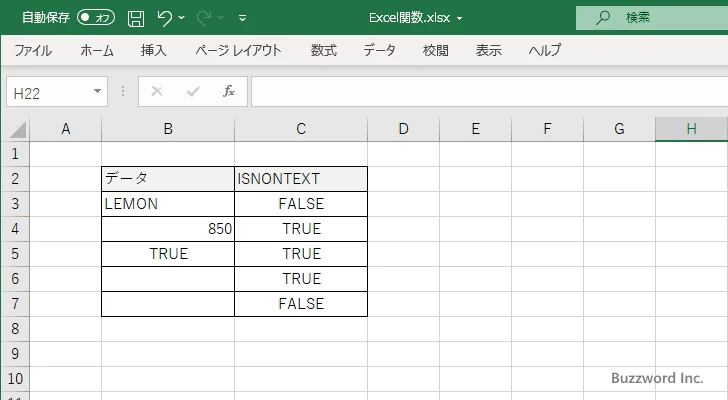Open the Excel関数.xlsx file name dropdown
Screen dimensions: 728x400
[x=460, y=19]
